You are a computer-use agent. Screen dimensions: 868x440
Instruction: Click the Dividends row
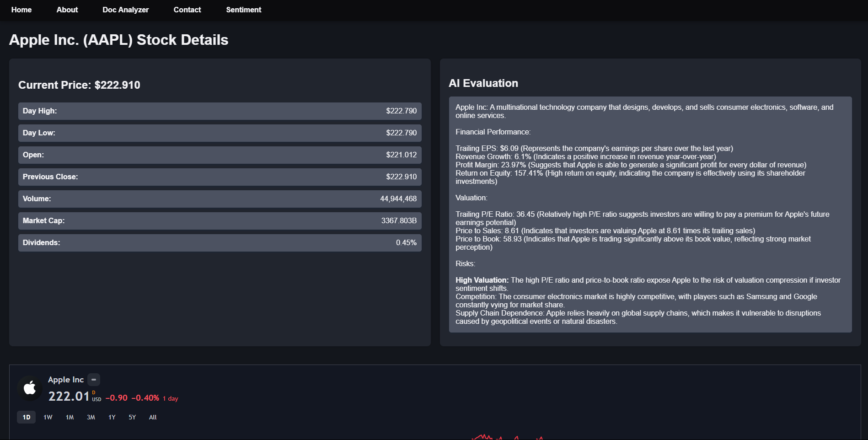pyautogui.click(x=220, y=243)
